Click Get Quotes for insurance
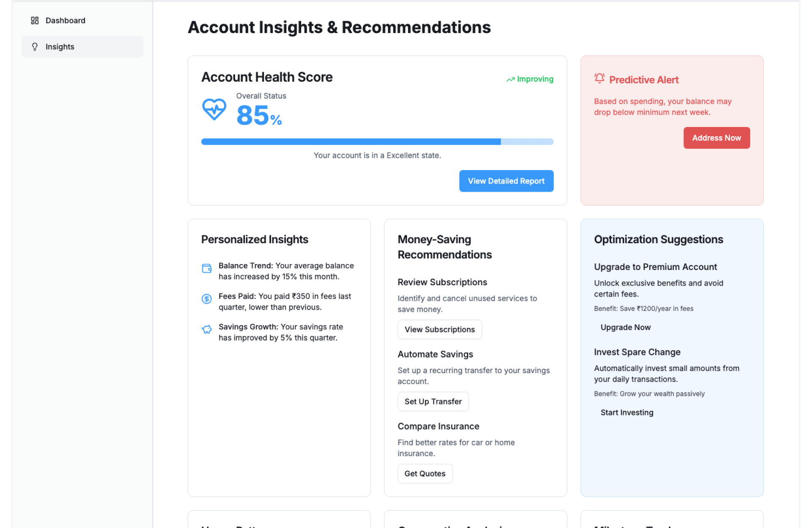The image size is (812, 528). click(425, 473)
